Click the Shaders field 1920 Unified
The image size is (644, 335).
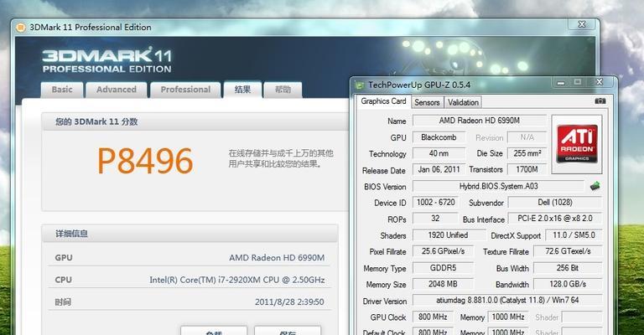tap(449, 235)
